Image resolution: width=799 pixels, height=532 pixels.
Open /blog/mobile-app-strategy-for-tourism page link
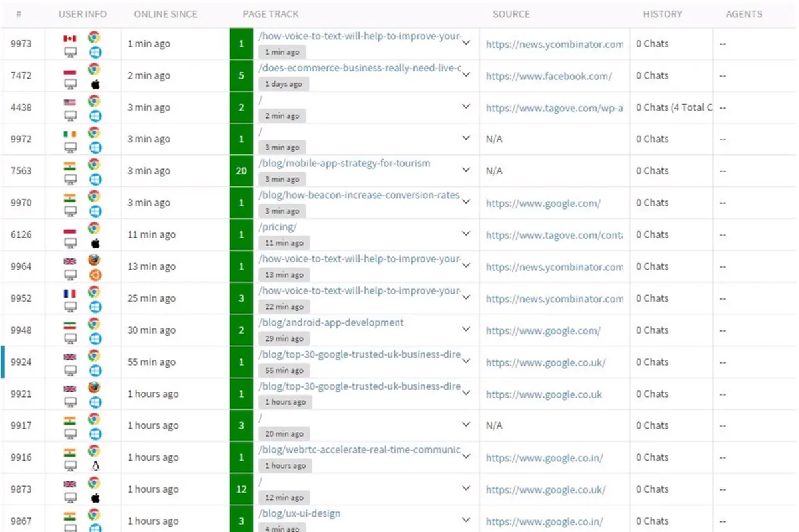(x=345, y=163)
